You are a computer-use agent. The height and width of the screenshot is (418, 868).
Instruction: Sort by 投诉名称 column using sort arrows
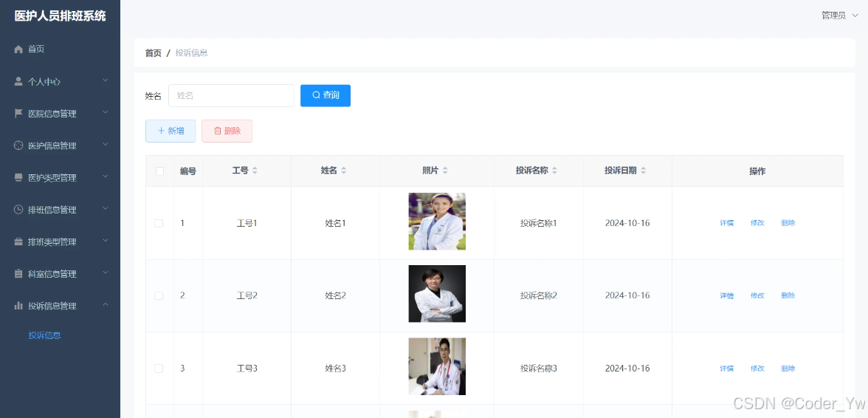555,171
